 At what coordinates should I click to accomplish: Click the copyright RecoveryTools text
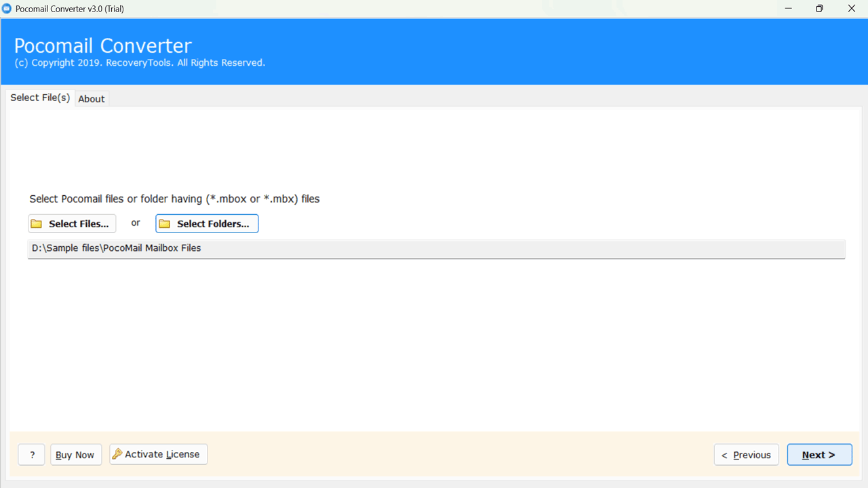click(140, 63)
